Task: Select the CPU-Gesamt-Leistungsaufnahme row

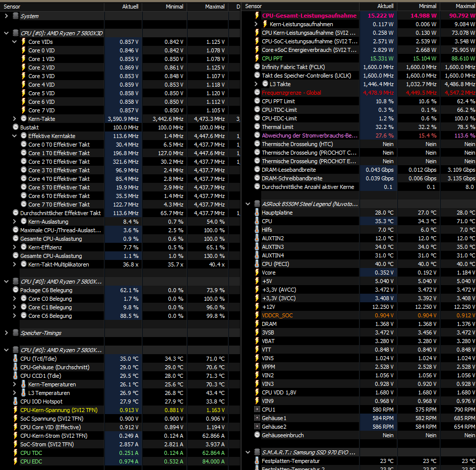Action: pos(303,15)
